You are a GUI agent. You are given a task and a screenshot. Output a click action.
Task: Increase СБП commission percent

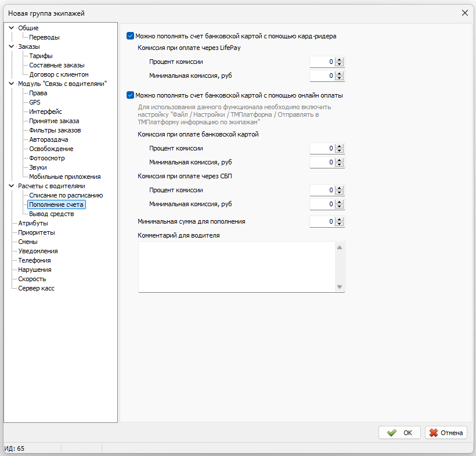pos(340,188)
